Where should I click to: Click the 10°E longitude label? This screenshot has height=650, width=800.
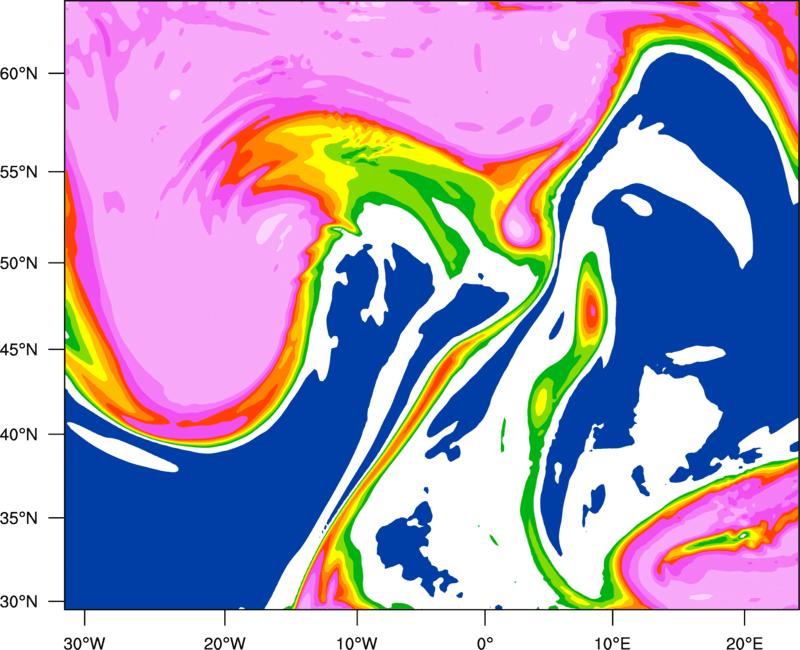click(612, 643)
